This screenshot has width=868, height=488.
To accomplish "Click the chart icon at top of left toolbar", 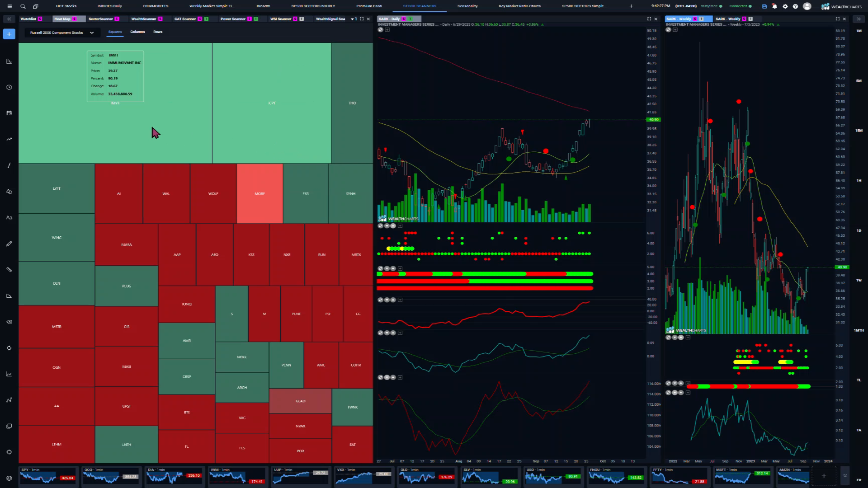I will [9, 61].
